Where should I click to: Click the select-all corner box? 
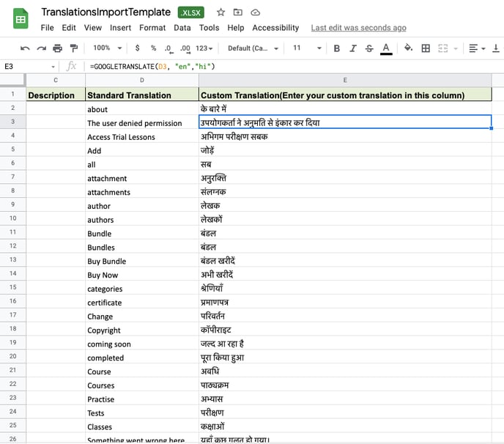pyautogui.click(x=12, y=80)
